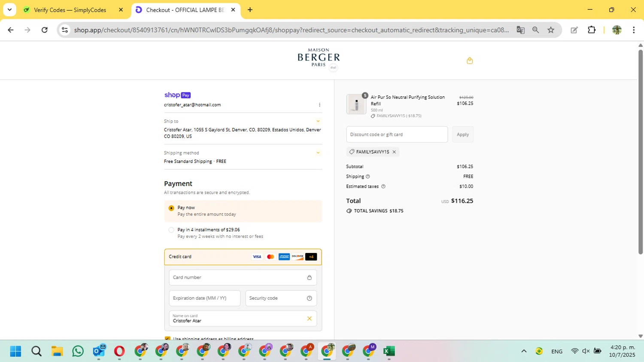Screen dimensions: 644x362
Task: Focus the Security code field
Action: coord(281,298)
